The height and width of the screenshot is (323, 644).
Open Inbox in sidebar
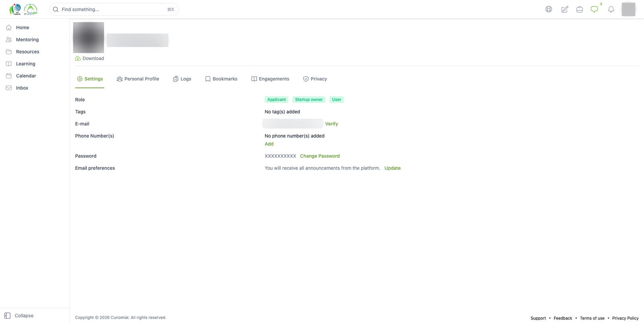(x=22, y=88)
